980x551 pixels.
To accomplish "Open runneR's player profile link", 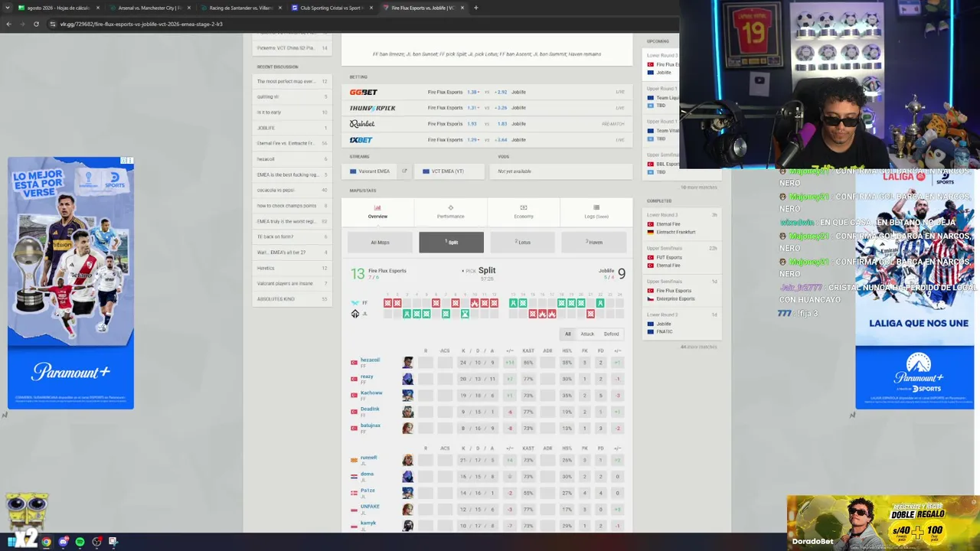I will point(368,458).
